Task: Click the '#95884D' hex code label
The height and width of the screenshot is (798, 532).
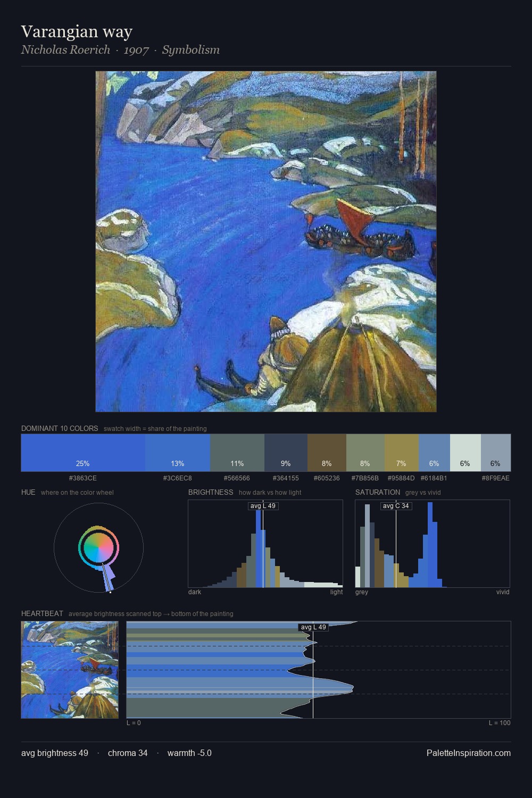Action: click(x=401, y=478)
